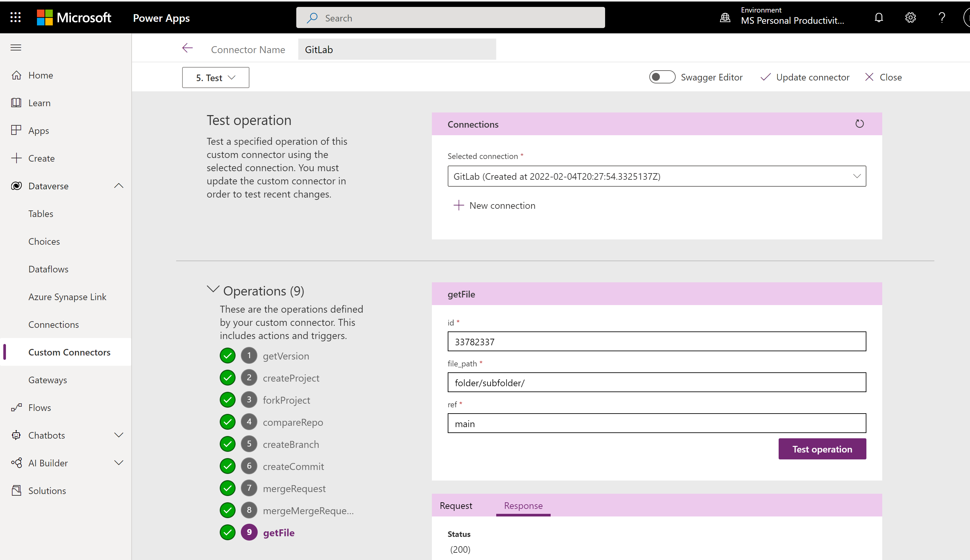Open the Selected connection dropdown
Screen dimensions: 970x560
coord(857,176)
